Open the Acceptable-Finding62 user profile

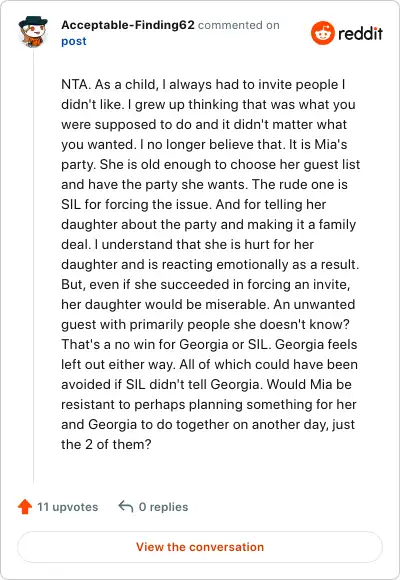pyautogui.click(x=128, y=25)
